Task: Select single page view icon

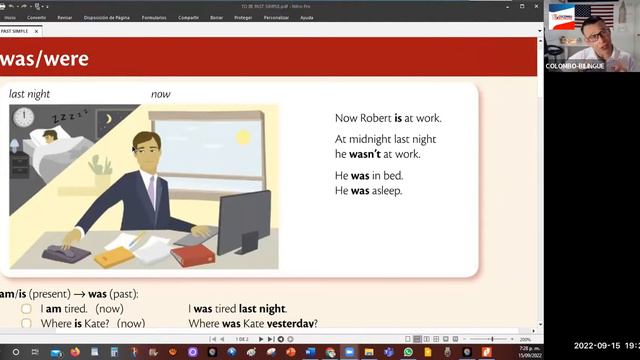Action: [x=407, y=339]
